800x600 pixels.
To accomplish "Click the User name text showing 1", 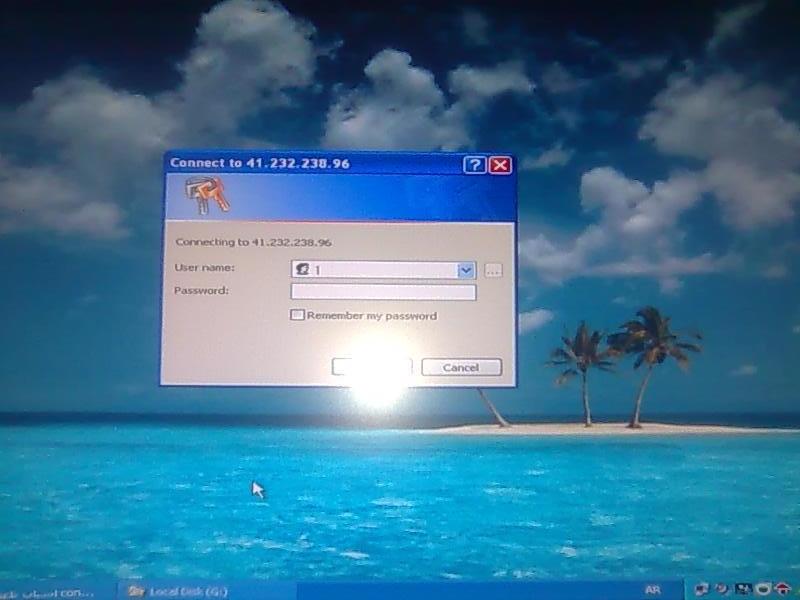I will click(318, 270).
